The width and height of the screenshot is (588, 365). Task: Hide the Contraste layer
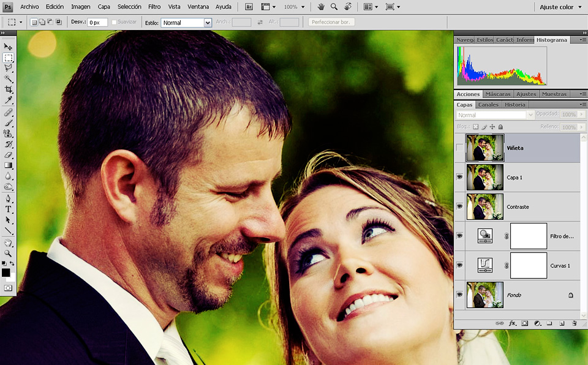[459, 206]
